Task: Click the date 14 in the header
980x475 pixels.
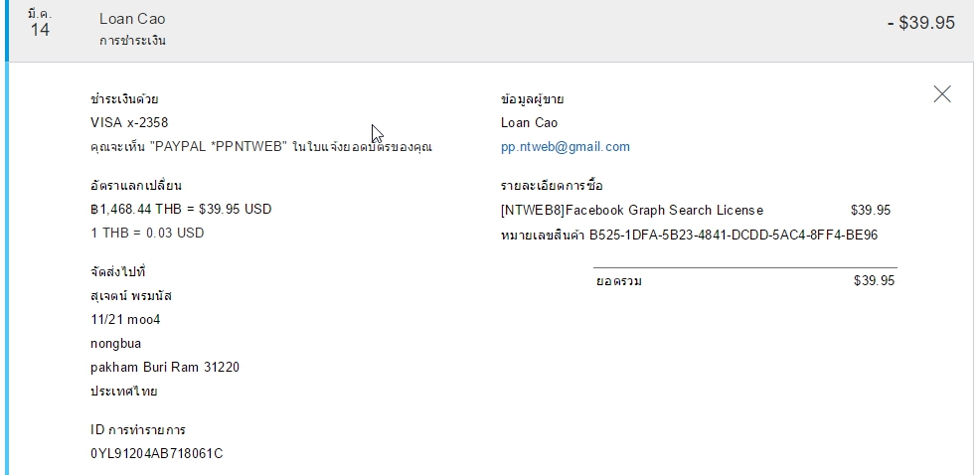Action: [x=40, y=30]
